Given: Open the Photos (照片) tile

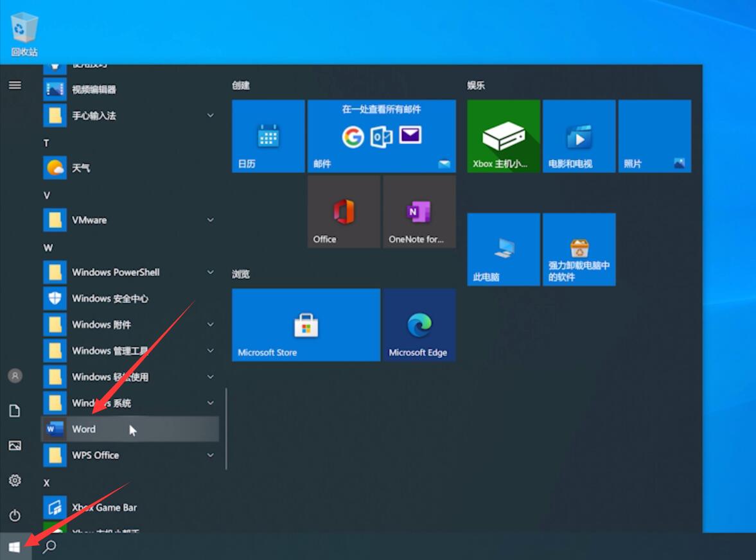Looking at the screenshot, I should [655, 136].
